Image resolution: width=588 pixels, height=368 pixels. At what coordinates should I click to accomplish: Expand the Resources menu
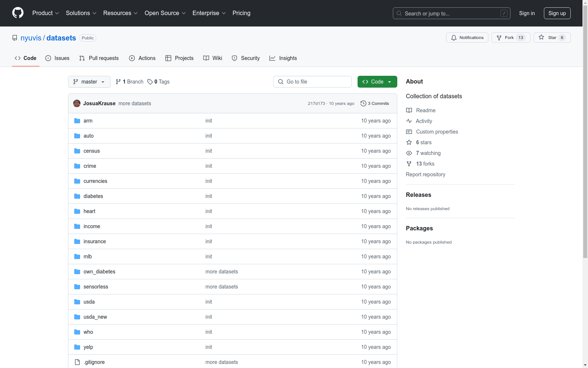click(x=121, y=13)
